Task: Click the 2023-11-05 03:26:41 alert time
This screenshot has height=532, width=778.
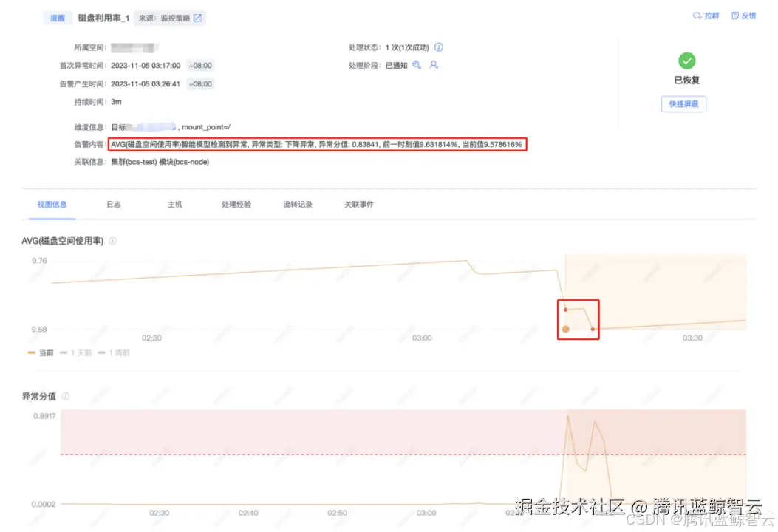Action: click(x=146, y=84)
